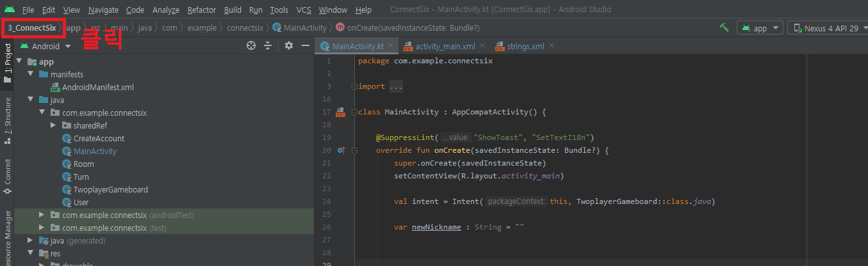Image resolution: width=868 pixels, height=266 pixels.
Task: Click the main breadcrumb
Action: tap(119, 28)
